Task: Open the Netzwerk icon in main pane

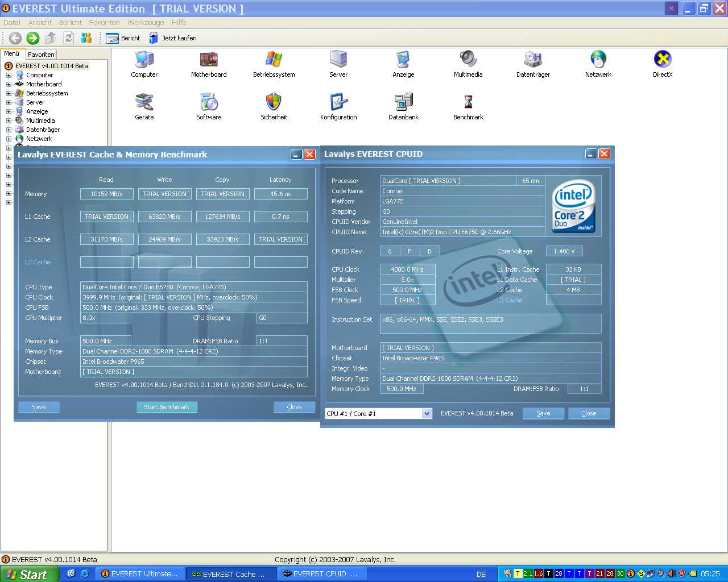Action: point(598,64)
